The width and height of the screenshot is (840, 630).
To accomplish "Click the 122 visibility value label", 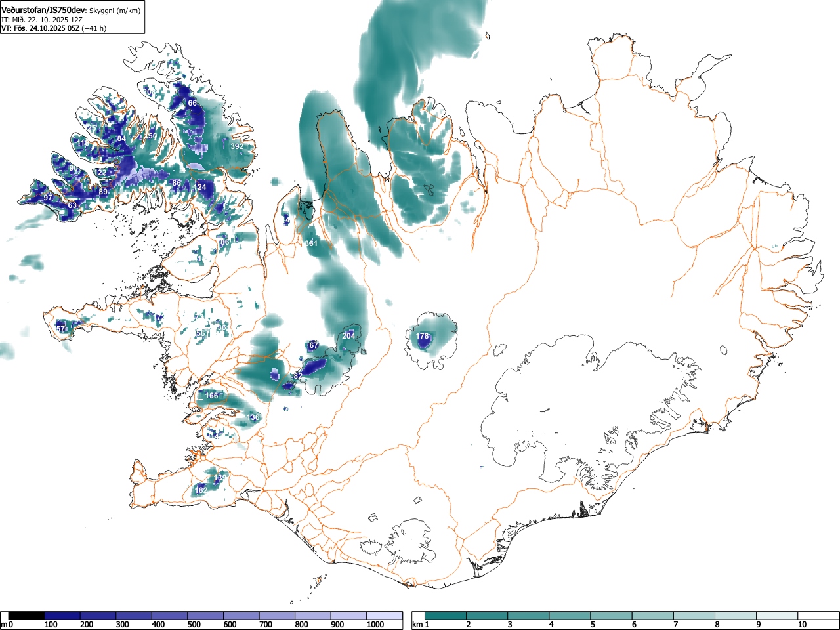I will pos(100,173).
